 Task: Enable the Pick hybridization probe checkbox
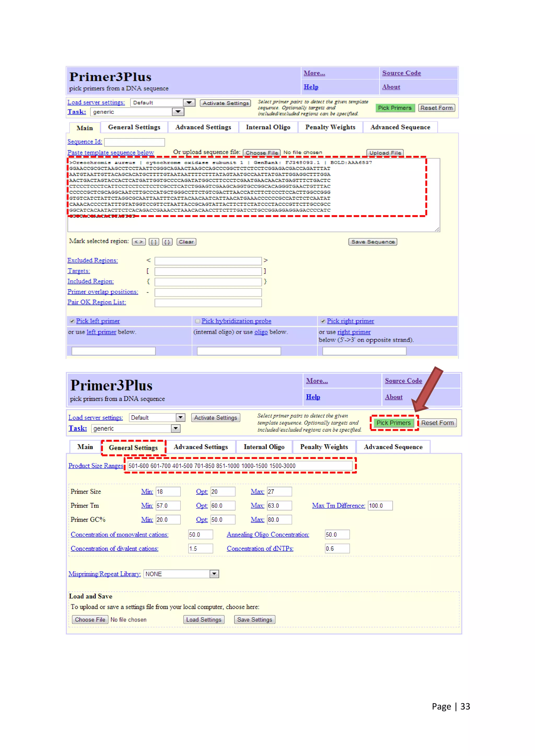(x=197, y=321)
